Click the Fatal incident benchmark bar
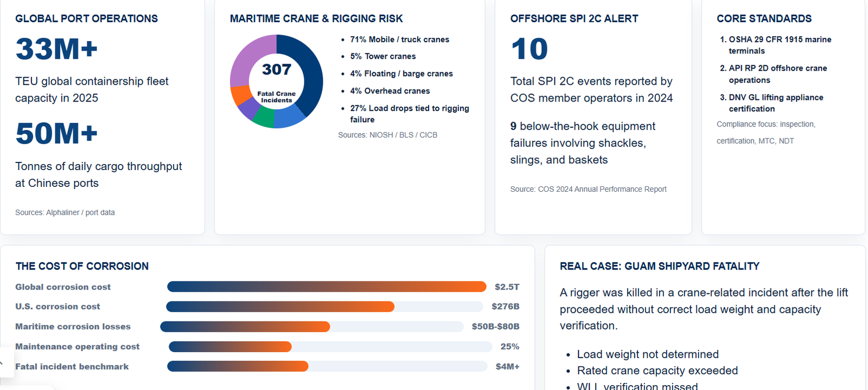Screen dimensions: 868x390 pyautogui.click(x=327, y=367)
